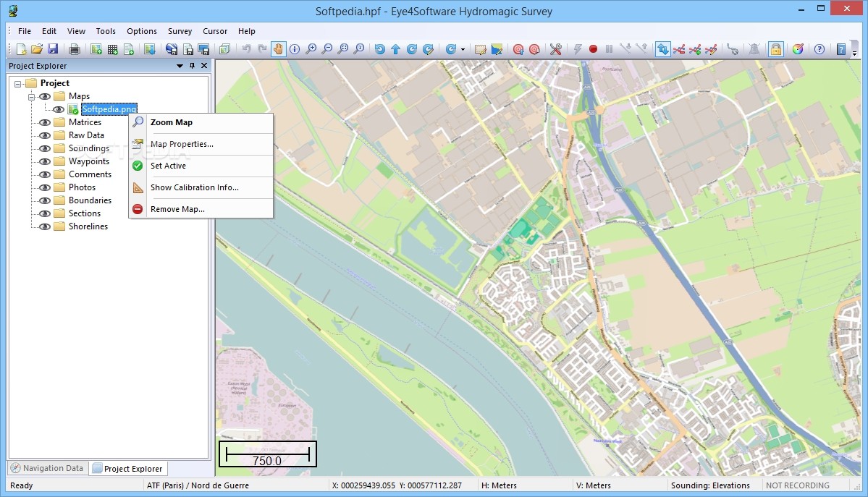Toggle the blue up-down arrows toolbar button
This screenshot has width=868, height=497.
(x=662, y=49)
